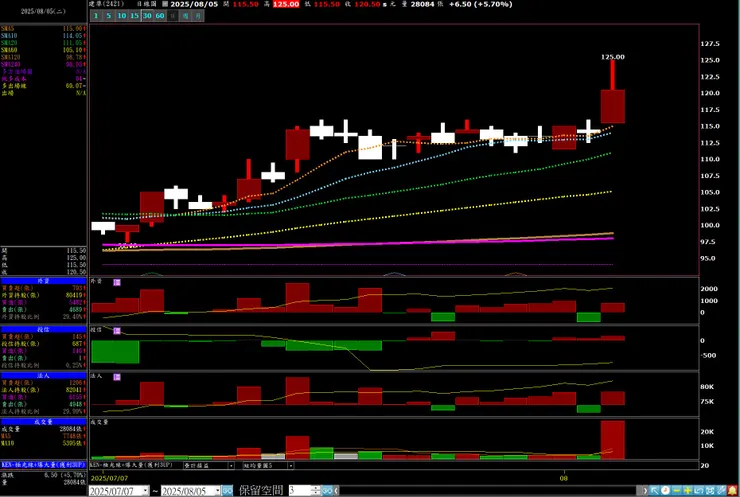
Task: Click the fit-screen brackets icon
Action: tap(710, 491)
